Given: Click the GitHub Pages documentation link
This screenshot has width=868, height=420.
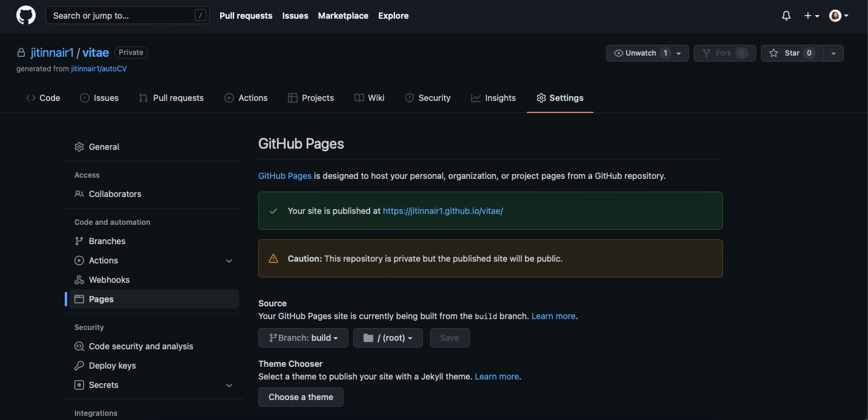Looking at the screenshot, I should pos(285,176).
